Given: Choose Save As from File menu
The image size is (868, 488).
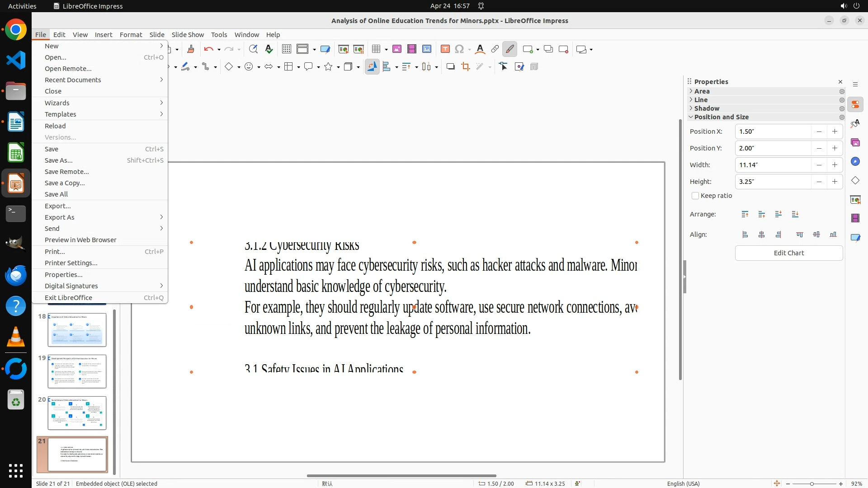Looking at the screenshot, I should click(x=58, y=160).
